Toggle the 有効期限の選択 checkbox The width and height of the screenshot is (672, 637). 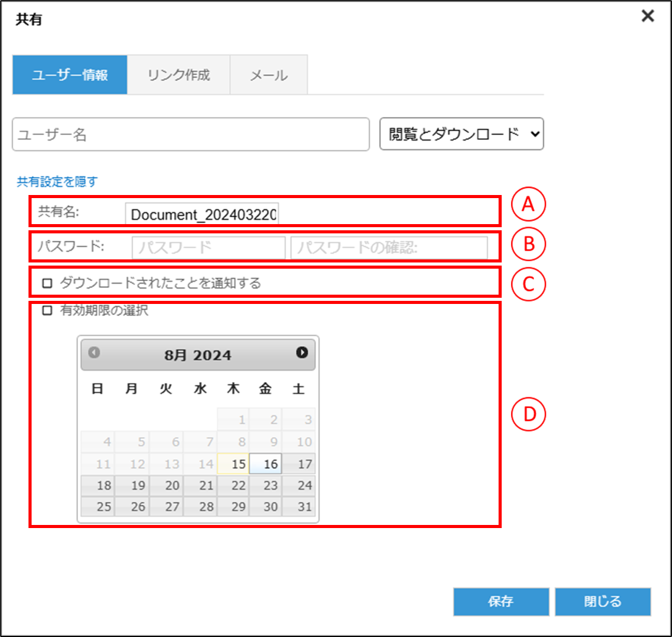click(x=47, y=310)
